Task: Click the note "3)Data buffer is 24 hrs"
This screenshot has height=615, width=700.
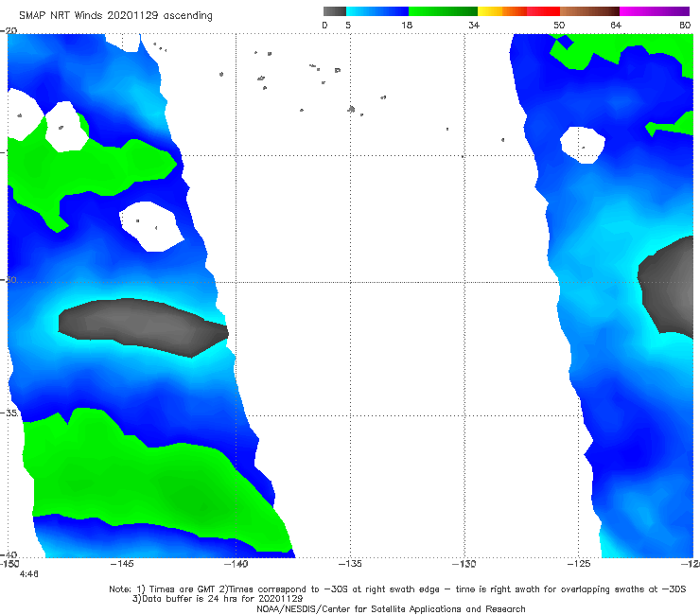Action: [x=218, y=599]
